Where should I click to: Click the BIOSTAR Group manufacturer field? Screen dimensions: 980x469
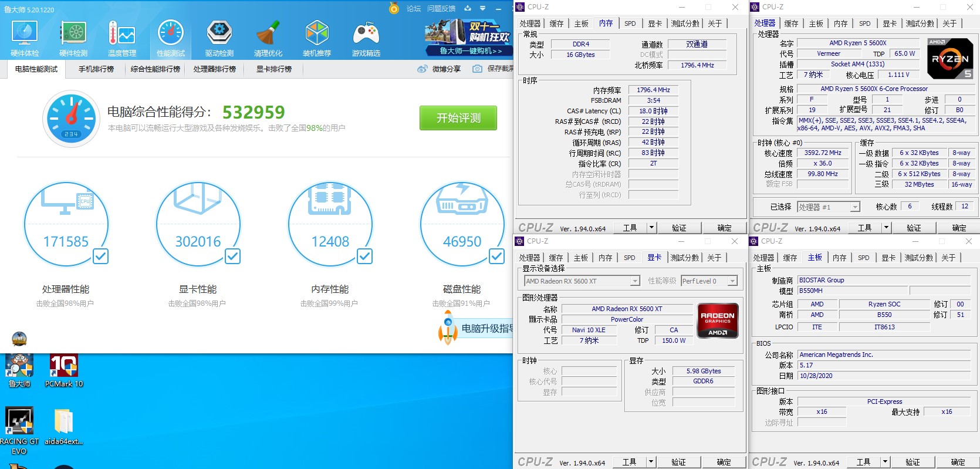884,280
